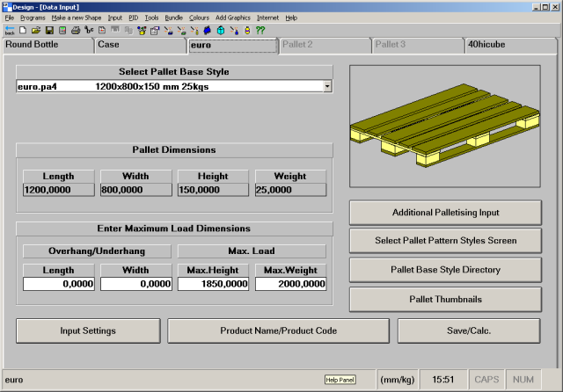Click the print icon in toolbar
The width and height of the screenshot is (563, 392).
point(76,31)
